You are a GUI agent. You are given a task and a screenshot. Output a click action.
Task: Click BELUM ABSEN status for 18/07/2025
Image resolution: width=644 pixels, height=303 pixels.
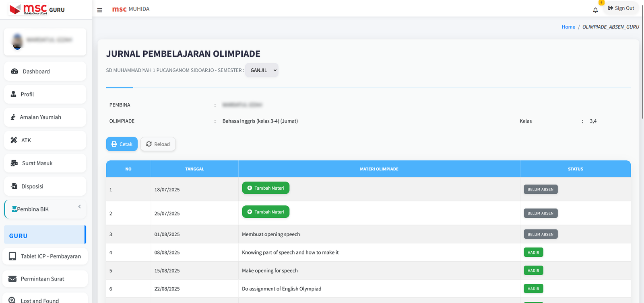click(x=541, y=189)
